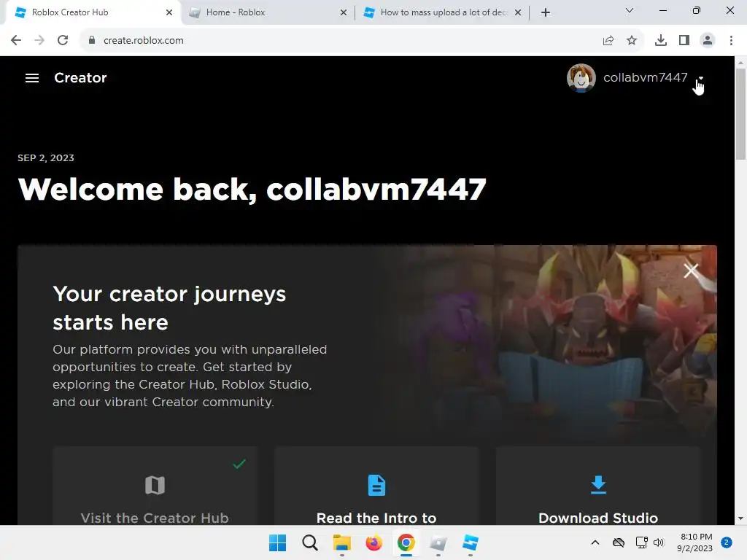This screenshot has width=747, height=560.
Task: Go back to the previous page
Action: [x=16, y=40]
